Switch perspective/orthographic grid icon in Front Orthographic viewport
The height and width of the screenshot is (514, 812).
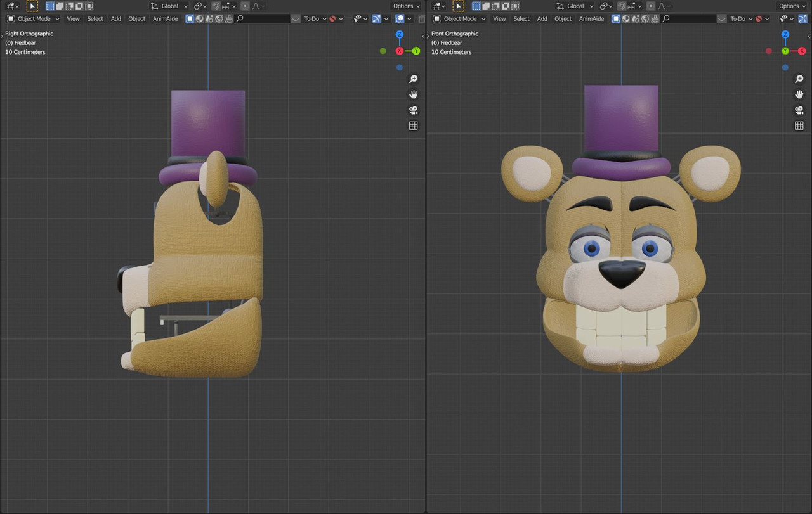(x=799, y=125)
